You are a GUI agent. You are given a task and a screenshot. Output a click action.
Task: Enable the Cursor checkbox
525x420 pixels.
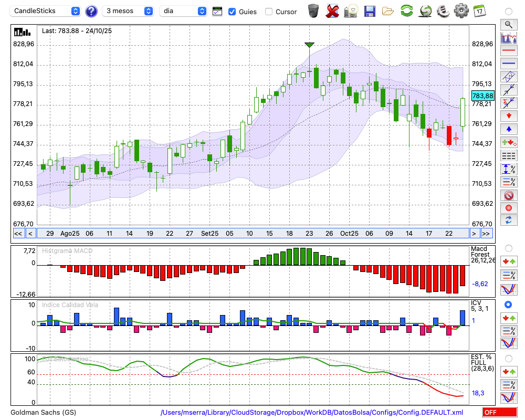coord(269,11)
